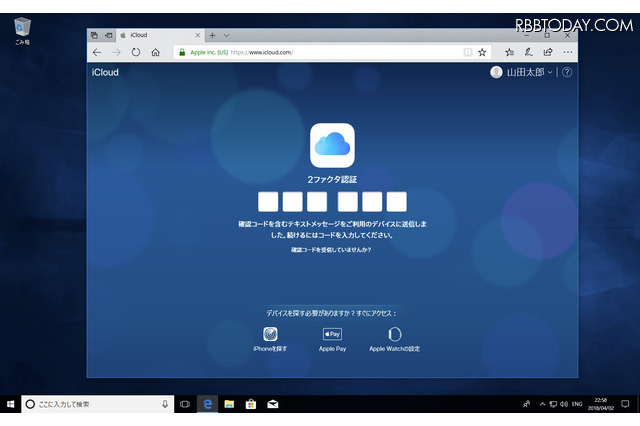Screen dimensions: 640x426
Task: Open the Edge more options menu
Action: 568,52
